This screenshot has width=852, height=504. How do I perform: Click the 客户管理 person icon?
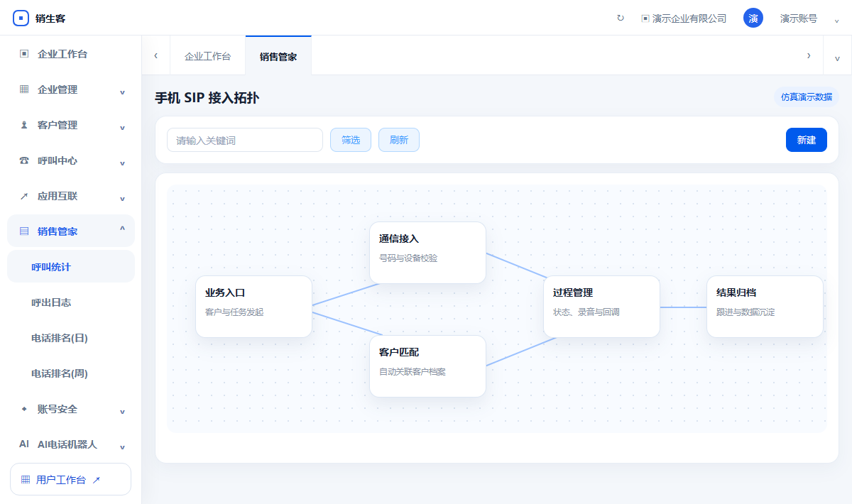point(24,125)
